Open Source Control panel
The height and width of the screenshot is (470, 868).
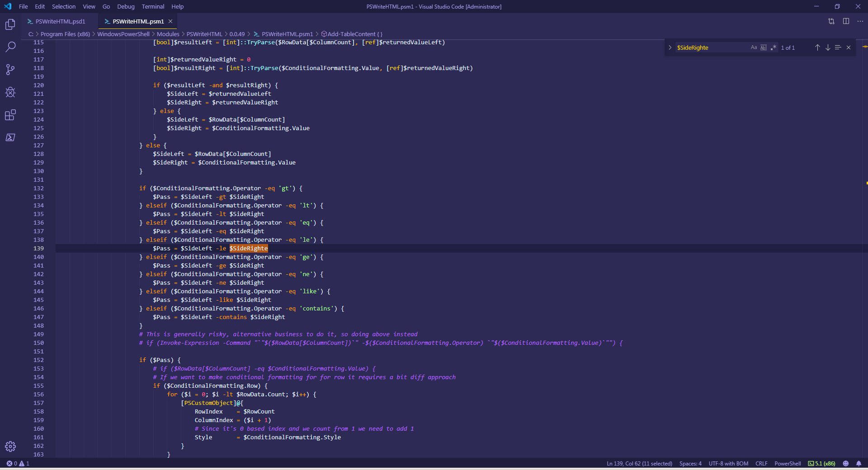[10, 70]
